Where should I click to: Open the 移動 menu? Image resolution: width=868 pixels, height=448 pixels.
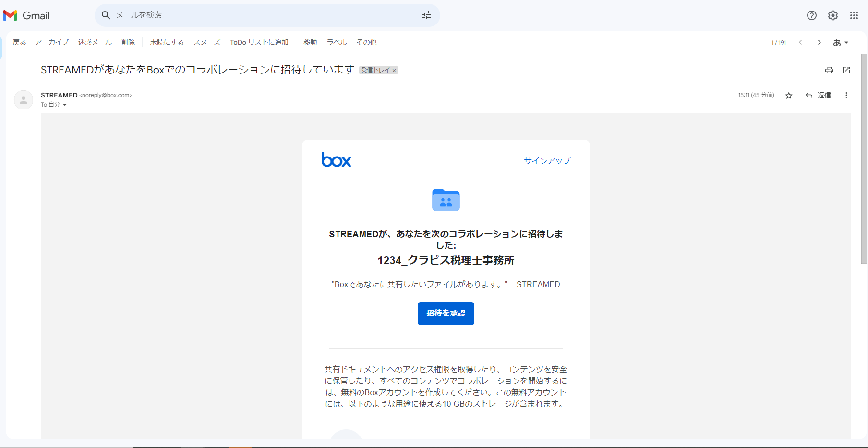[x=310, y=42]
